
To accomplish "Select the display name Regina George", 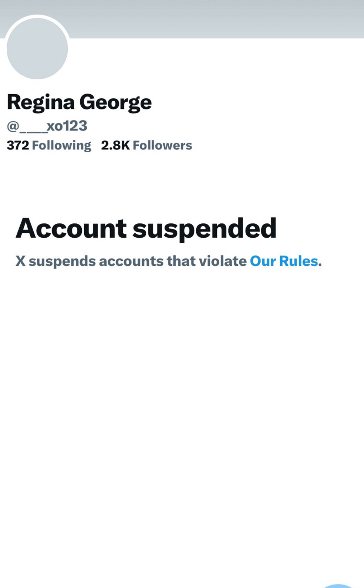I will point(79,102).
